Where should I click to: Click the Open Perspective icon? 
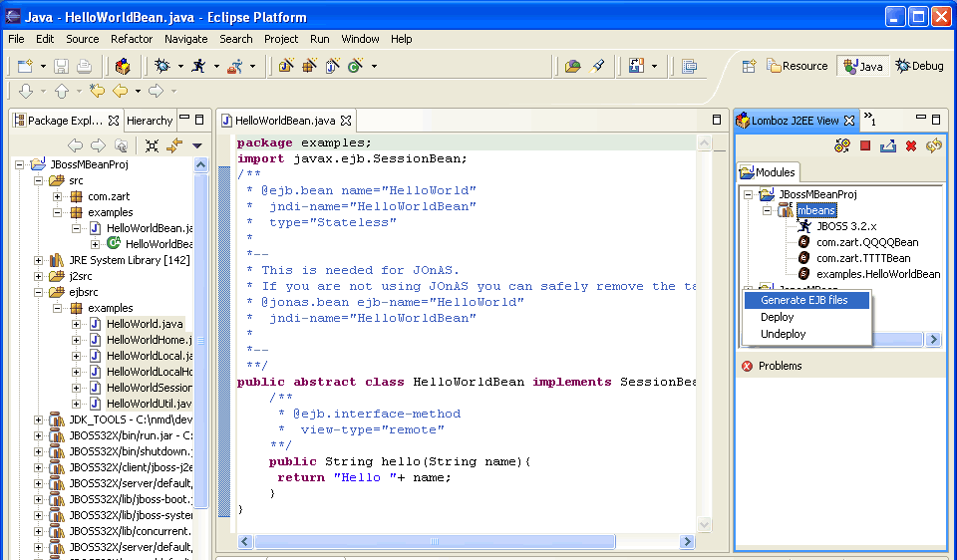pyautogui.click(x=749, y=66)
